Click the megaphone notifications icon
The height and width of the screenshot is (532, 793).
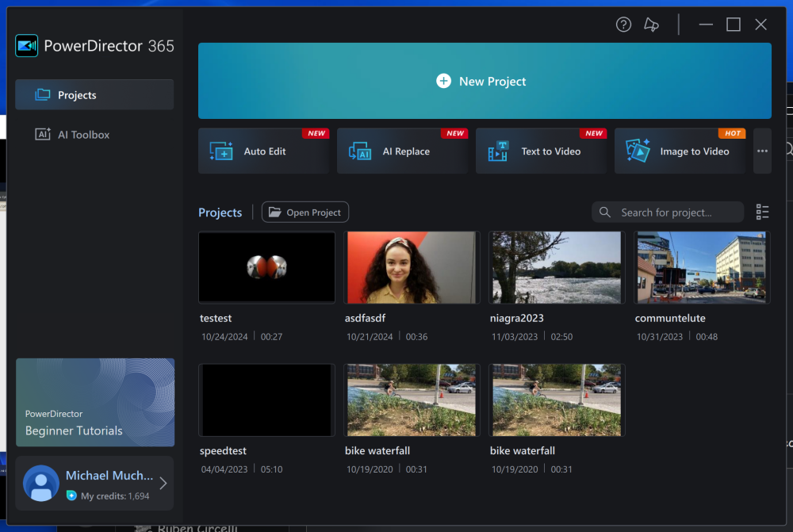[x=651, y=25]
